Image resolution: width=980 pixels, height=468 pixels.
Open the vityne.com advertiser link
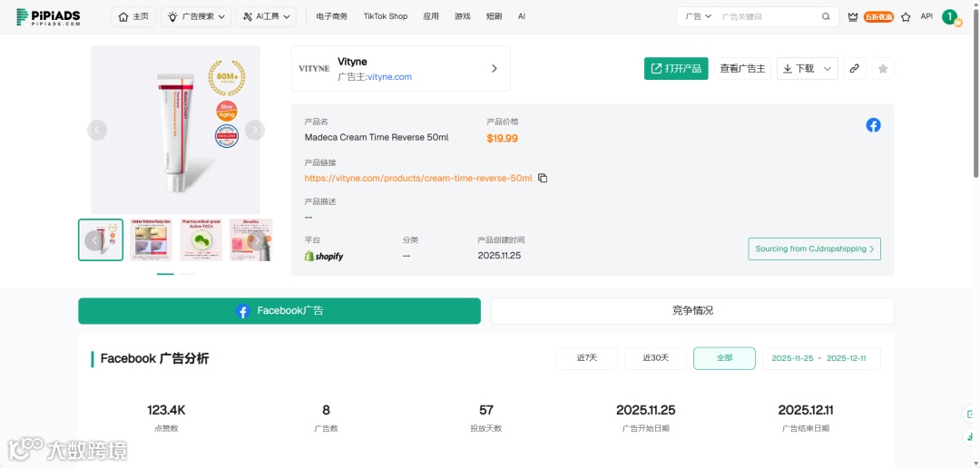click(389, 77)
